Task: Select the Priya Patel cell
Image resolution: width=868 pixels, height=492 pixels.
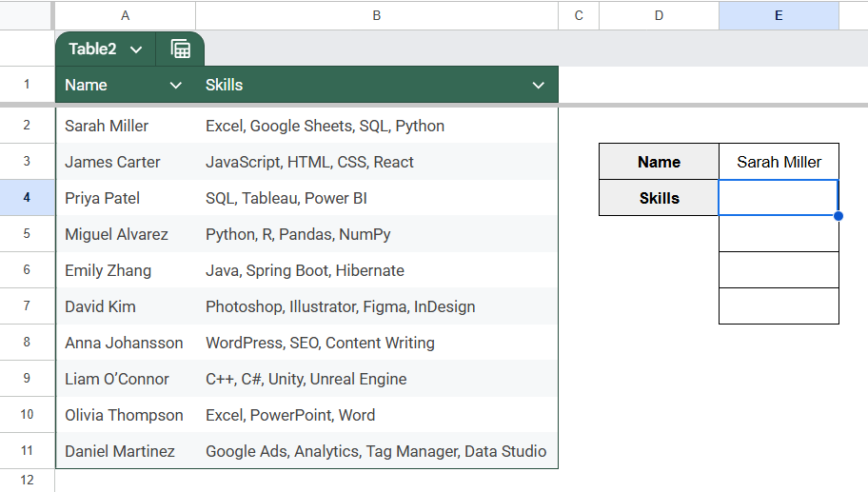Action: 125,198
